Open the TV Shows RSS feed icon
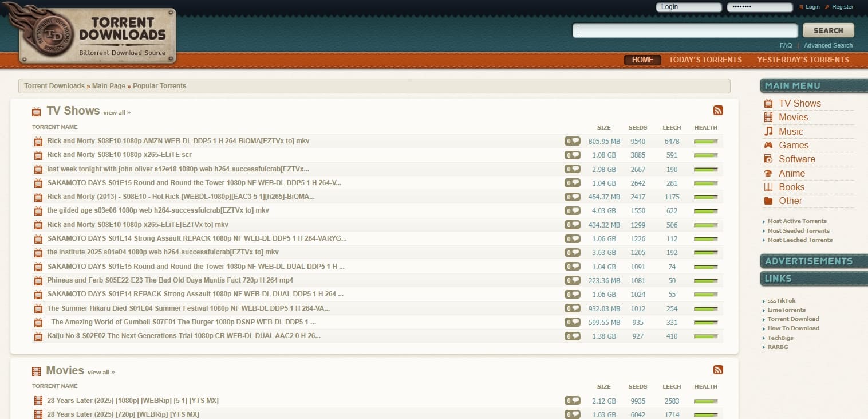This screenshot has width=868, height=419. pos(718,111)
